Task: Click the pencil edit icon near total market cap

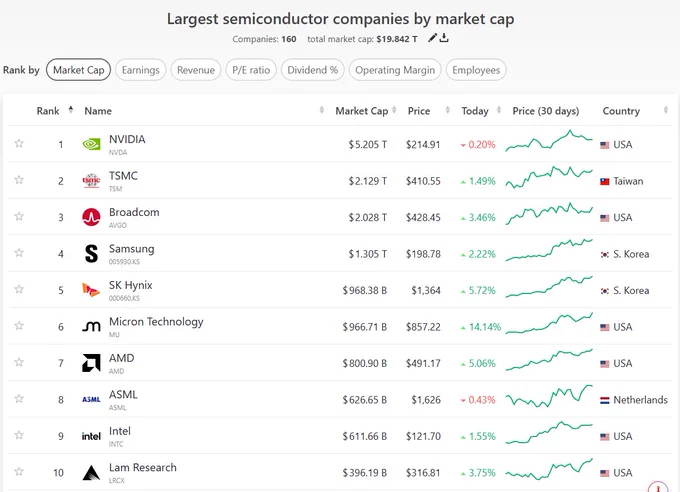Action: click(x=432, y=38)
